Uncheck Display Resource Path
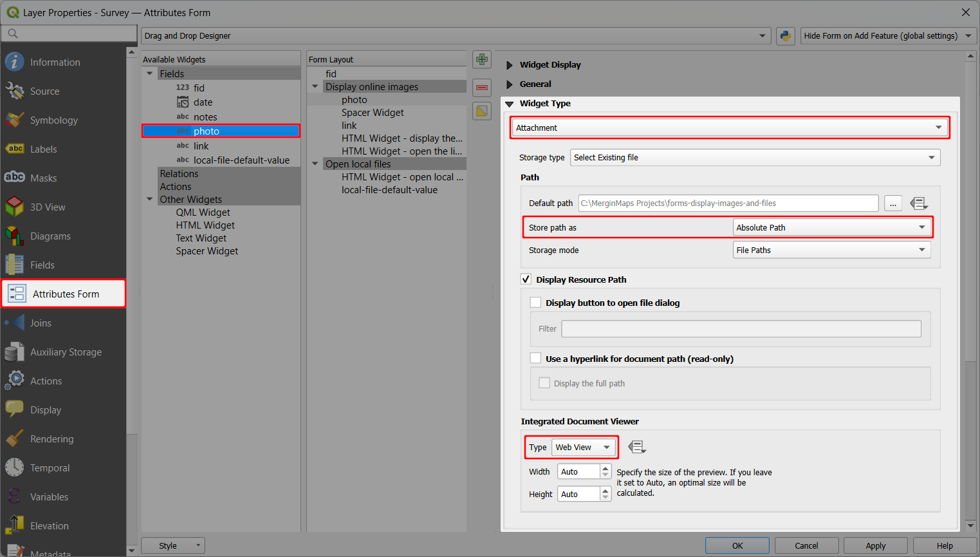 click(x=526, y=279)
